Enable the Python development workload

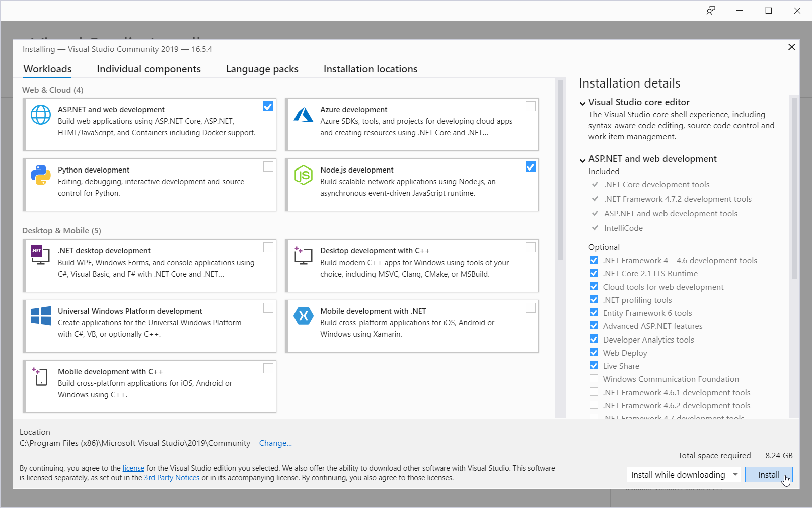[x=268, y=166]
